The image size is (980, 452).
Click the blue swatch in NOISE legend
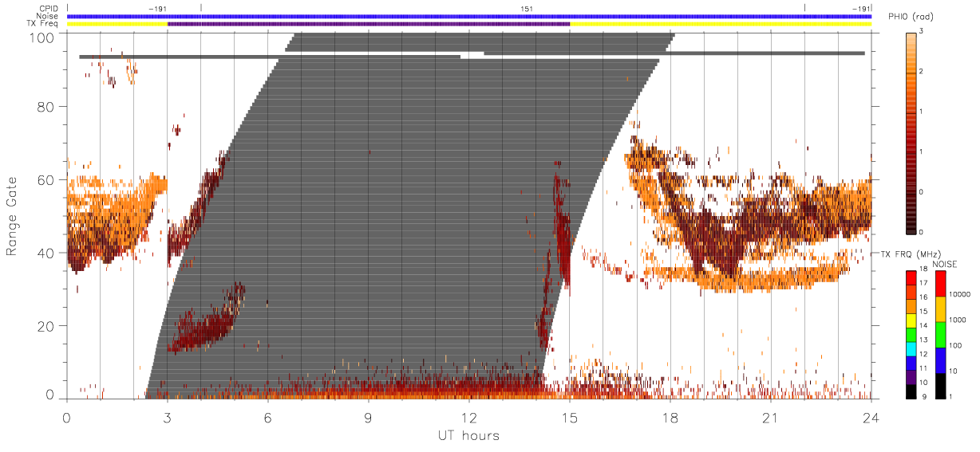coord(939,360)
